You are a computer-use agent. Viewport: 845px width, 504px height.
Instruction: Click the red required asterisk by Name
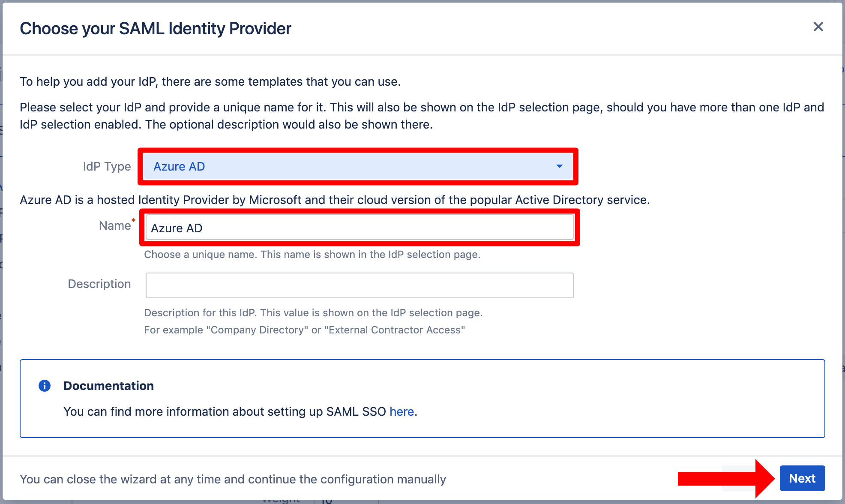[133, 220]
